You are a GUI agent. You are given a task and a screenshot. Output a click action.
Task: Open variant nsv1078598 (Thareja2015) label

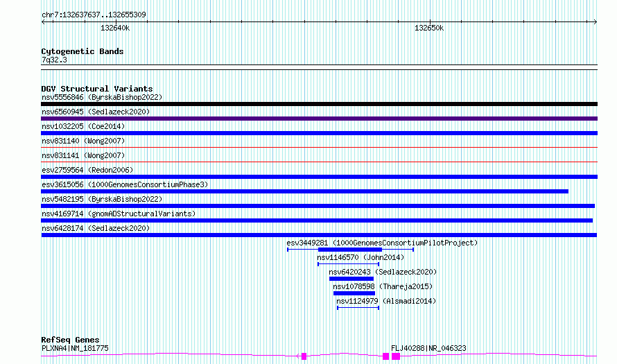pos(383,286)
